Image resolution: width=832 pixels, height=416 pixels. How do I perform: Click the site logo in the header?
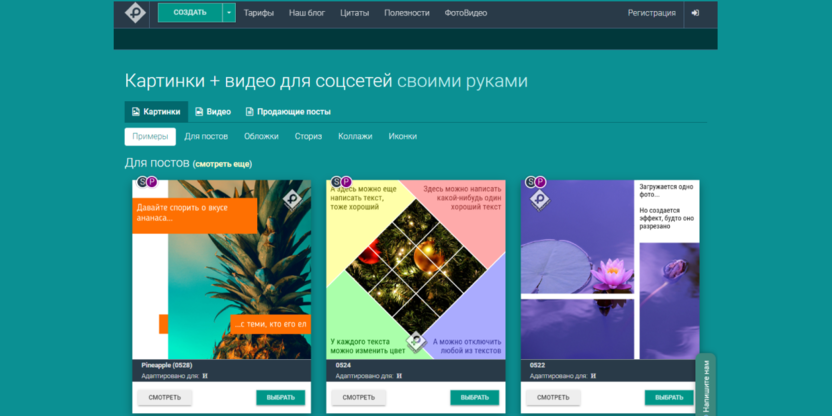[x=135, y=13]
